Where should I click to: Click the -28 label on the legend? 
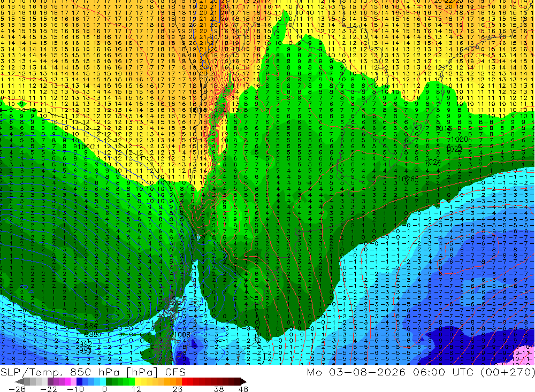17,389
